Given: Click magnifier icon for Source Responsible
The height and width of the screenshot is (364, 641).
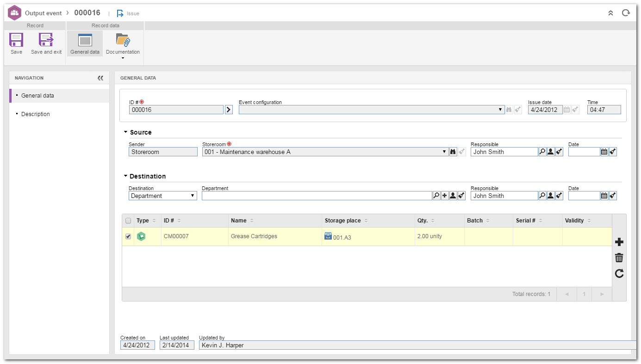Looking at the screenshot, I should [542, 152].
